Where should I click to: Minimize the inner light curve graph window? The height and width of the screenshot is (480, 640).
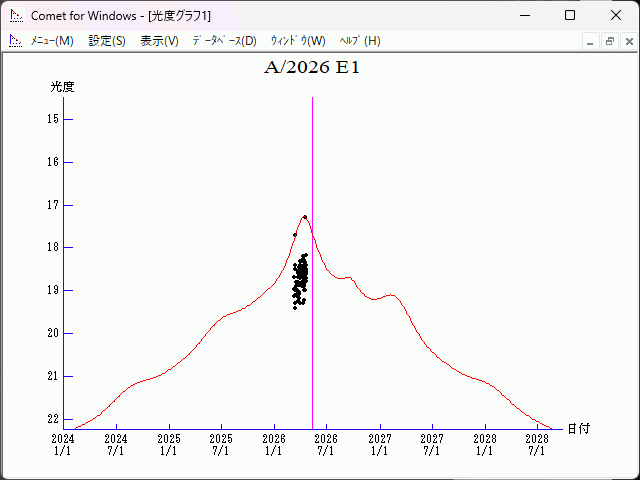pyautogui.click(x=590, y=41)
